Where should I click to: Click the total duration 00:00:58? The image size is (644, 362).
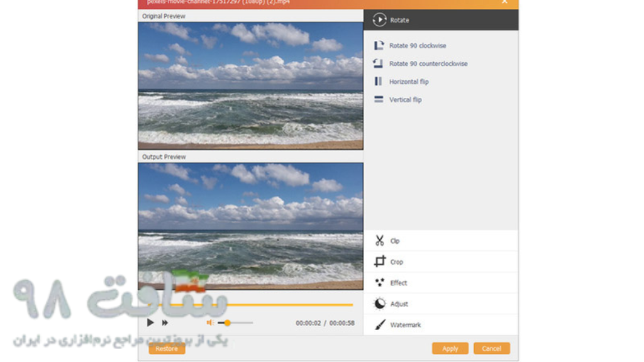point(341,323)
